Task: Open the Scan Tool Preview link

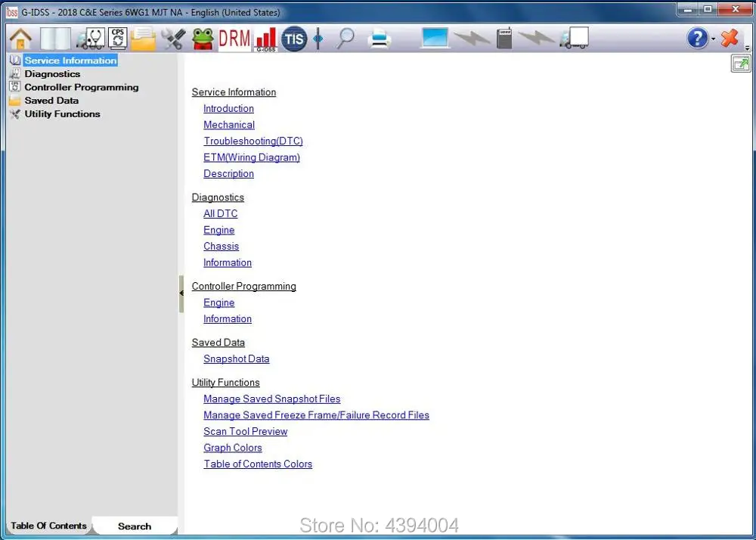Action: click(246, 432)
